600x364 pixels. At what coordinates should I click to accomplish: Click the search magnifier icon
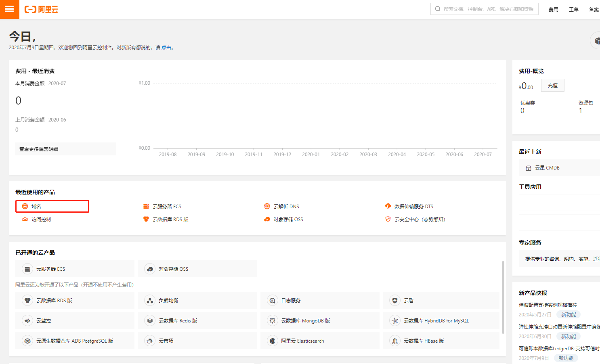[438, 9]
